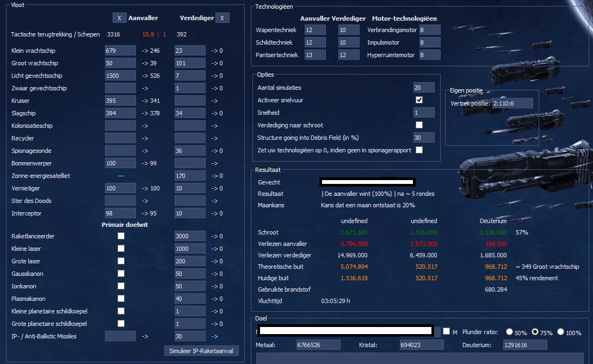Click the '45% rendement' text
Screen dimensions: 593x364
536,278
